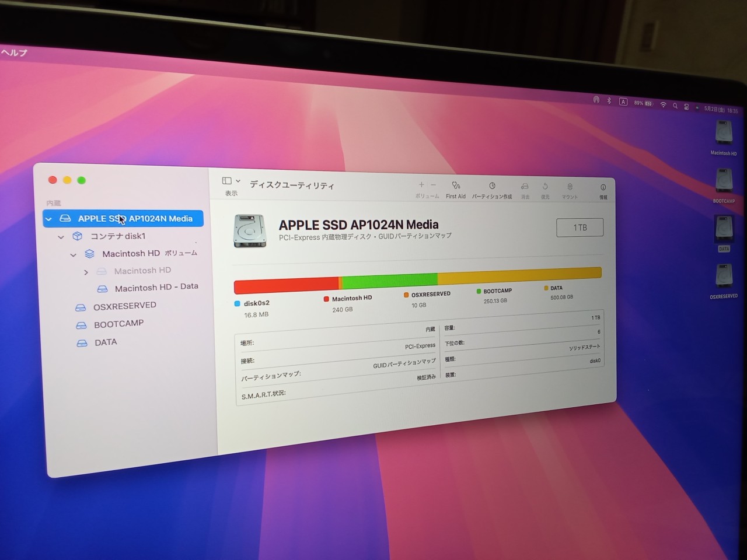Open the input source A icon
Image resolution: width=747 pixels, height=560 pixels.
pyautogui.click(x=623, y=101)
